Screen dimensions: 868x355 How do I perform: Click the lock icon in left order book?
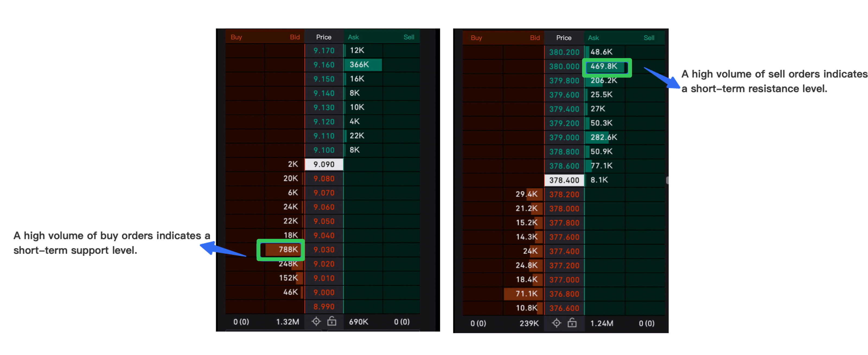[331, 321]
